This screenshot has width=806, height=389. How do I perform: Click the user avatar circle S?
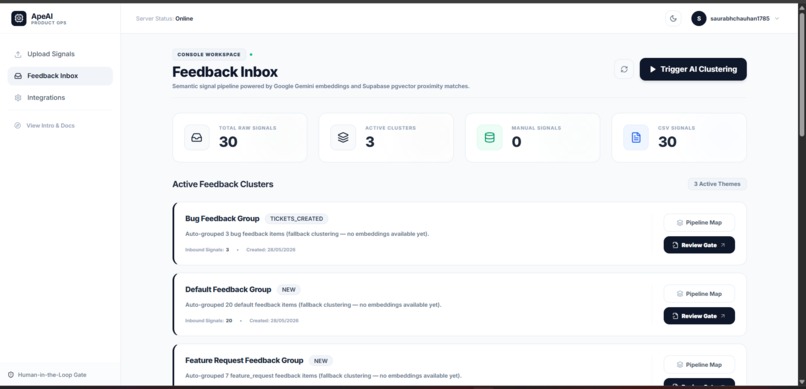pyautogui.click(x=699, y=18)
